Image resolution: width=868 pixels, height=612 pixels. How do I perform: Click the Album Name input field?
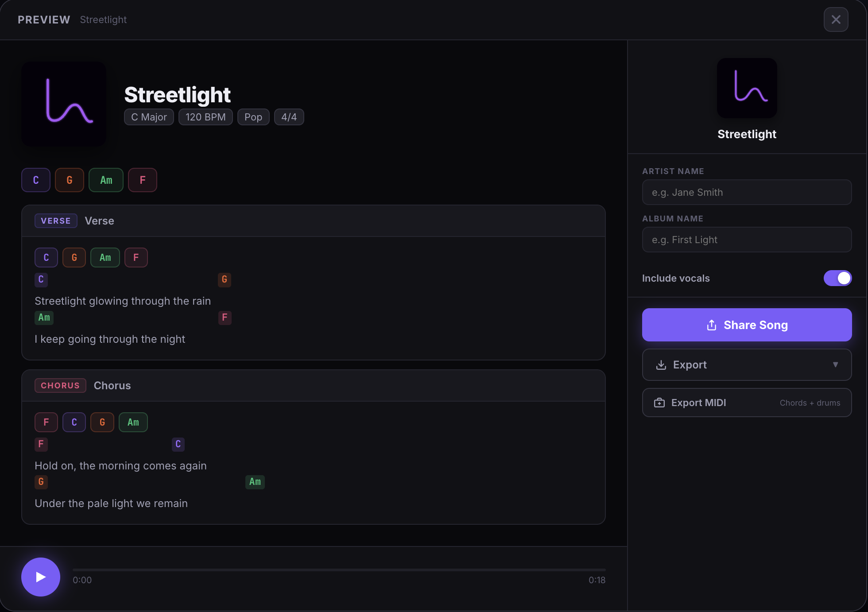pos(747,240)
